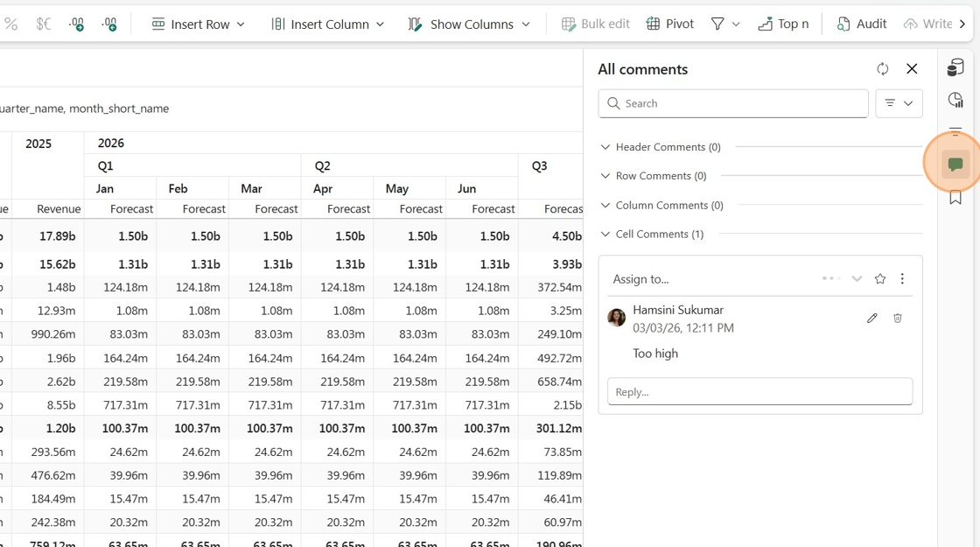
Task: Open the Audit tool
Action: pyautogui.click(x=861, y=24)
